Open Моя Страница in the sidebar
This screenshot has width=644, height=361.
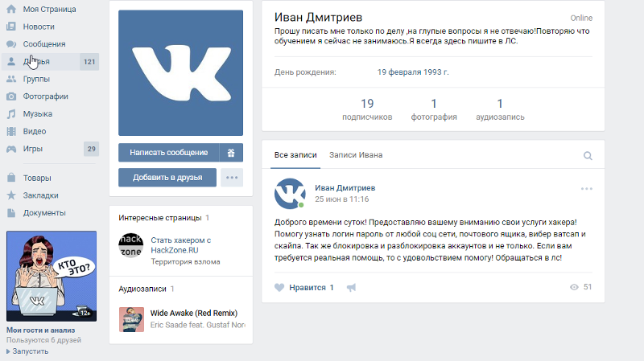click(50, 9)
